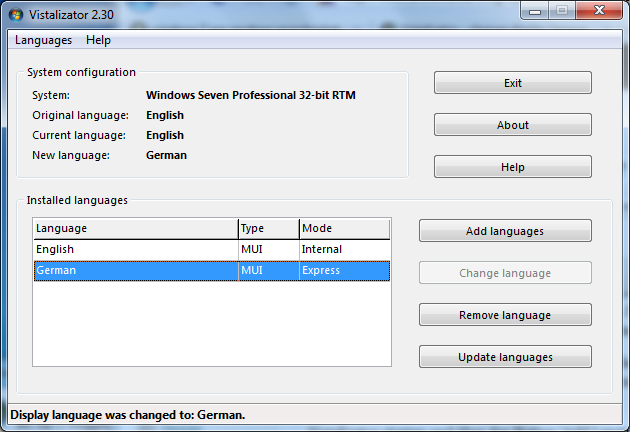Open the Languages menu
The width and height of the screenshot is (631, 433).
43,40
